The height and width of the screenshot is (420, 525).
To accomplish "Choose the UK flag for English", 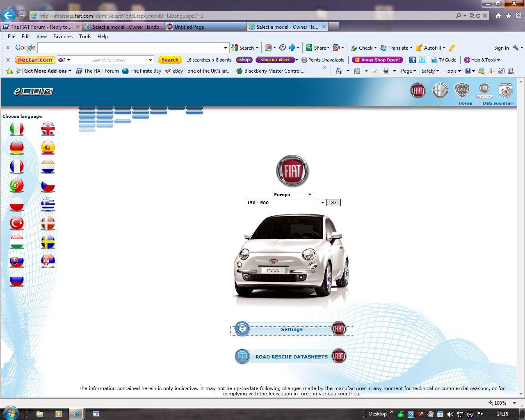I will point(48,129).
